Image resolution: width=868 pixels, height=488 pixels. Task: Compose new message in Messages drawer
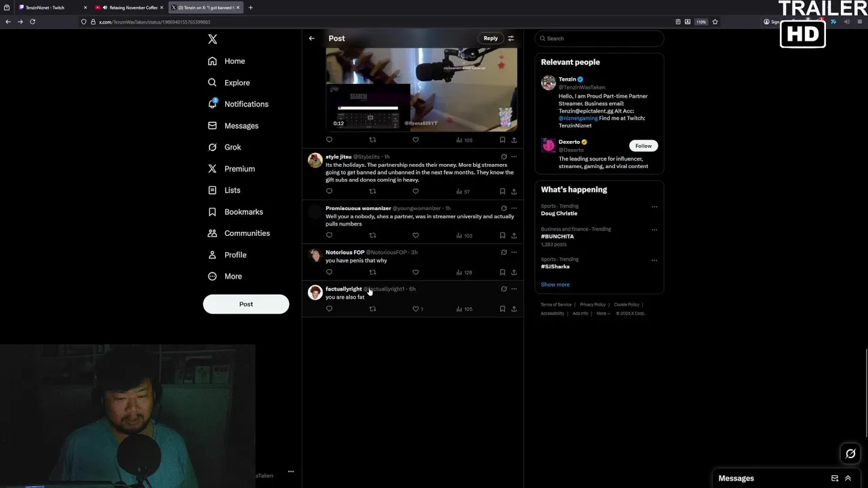tap(835, 479)
